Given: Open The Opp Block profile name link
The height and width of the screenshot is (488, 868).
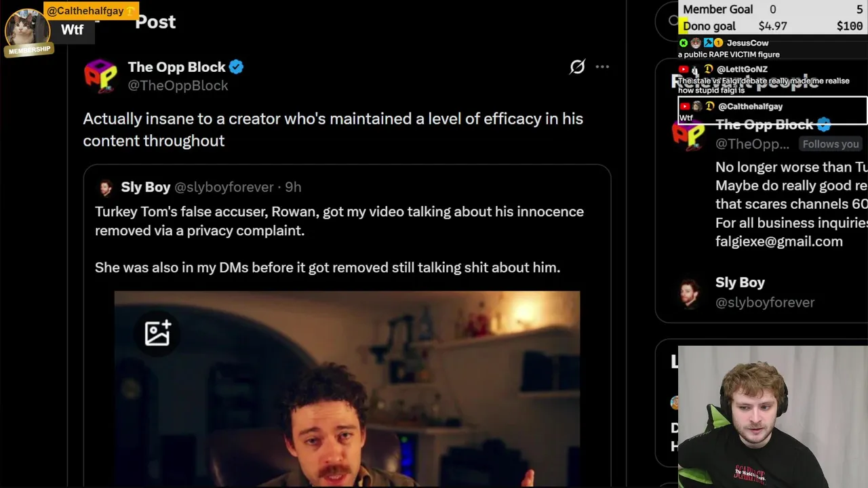Looking at the screenshot, I should (x=176, y=67).
